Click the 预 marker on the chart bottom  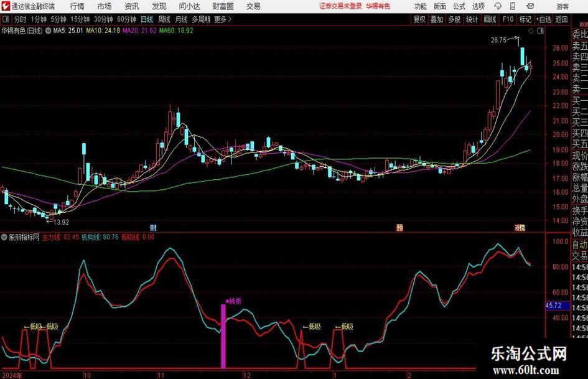(x=399, y=227)
